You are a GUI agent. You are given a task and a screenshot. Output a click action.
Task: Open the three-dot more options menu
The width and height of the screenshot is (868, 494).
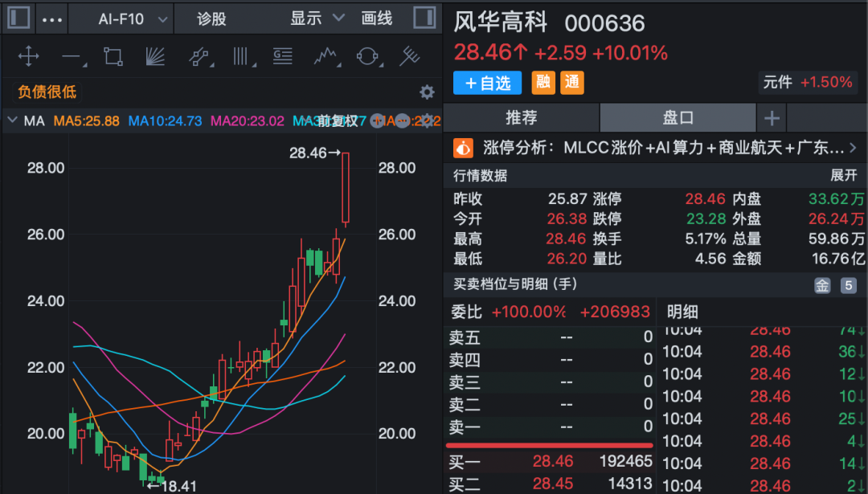click(52, 20)
